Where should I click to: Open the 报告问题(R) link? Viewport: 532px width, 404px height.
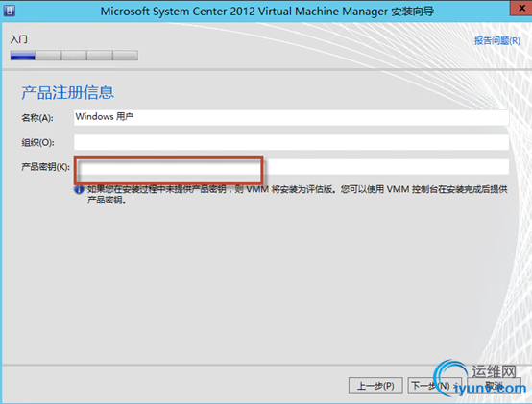tap(497, 41)
